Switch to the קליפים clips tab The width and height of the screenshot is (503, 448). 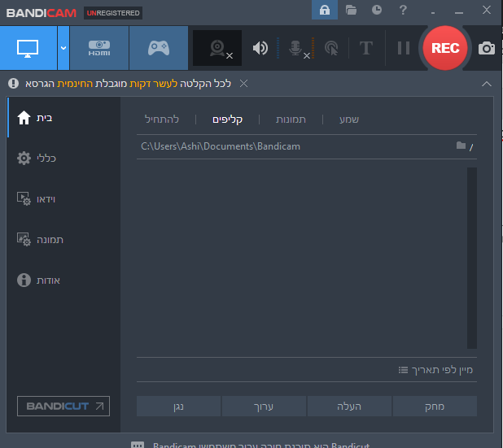[227, 120]
